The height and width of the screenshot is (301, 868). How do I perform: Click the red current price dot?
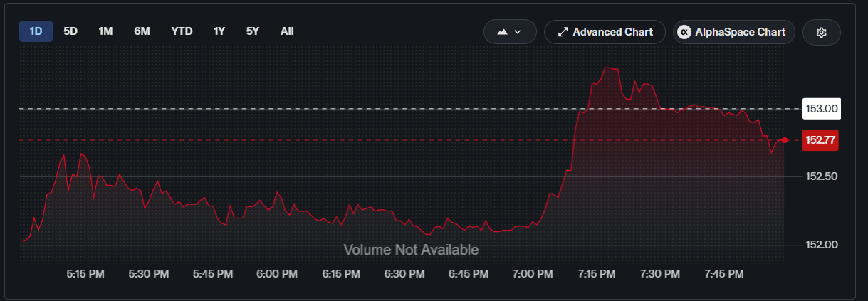point(785,140)
